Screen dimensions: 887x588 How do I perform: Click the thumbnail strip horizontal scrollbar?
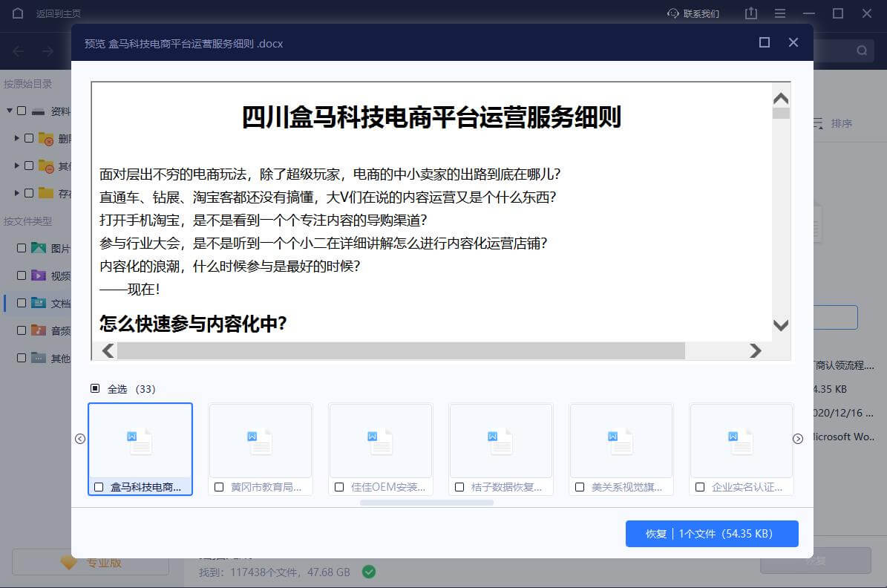(x=427, y=503)
